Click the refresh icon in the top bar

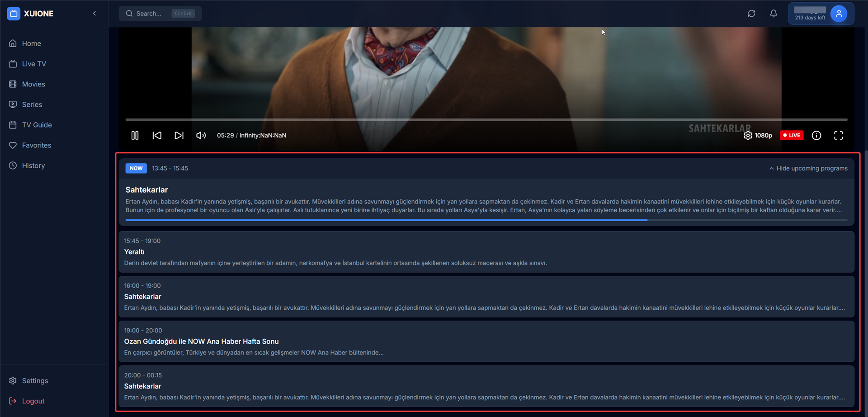(751, 14)
